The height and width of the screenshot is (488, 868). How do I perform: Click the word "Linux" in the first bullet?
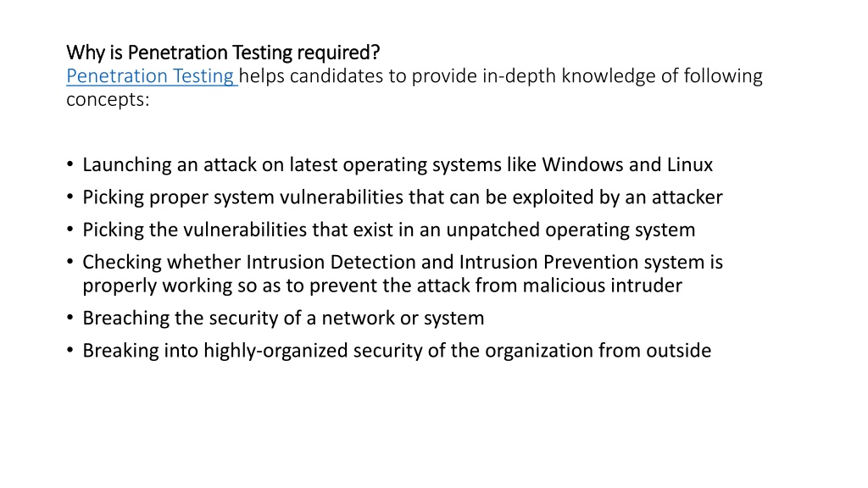(x=690, y=165)
